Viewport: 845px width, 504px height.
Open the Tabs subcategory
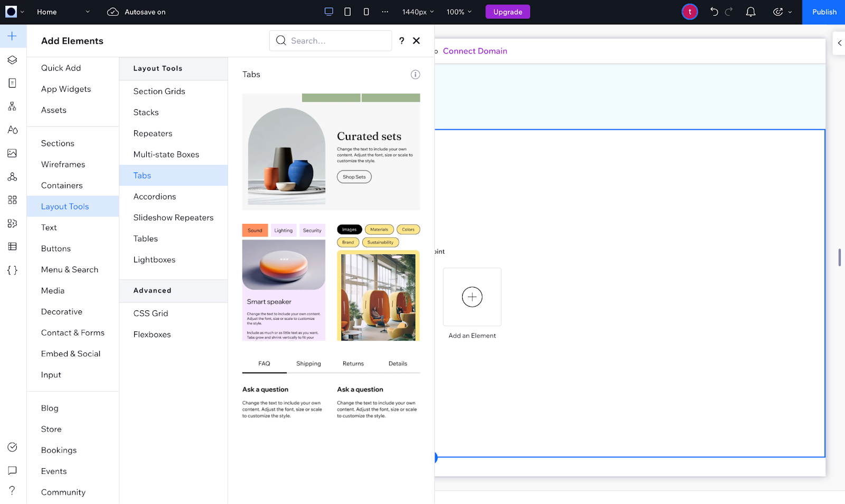[x=173, y=175]
